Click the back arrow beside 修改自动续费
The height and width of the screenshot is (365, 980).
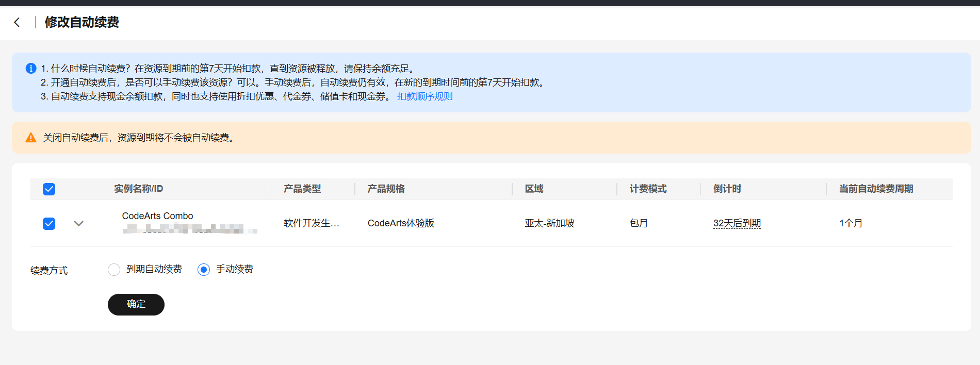click(x=17, y=22)
